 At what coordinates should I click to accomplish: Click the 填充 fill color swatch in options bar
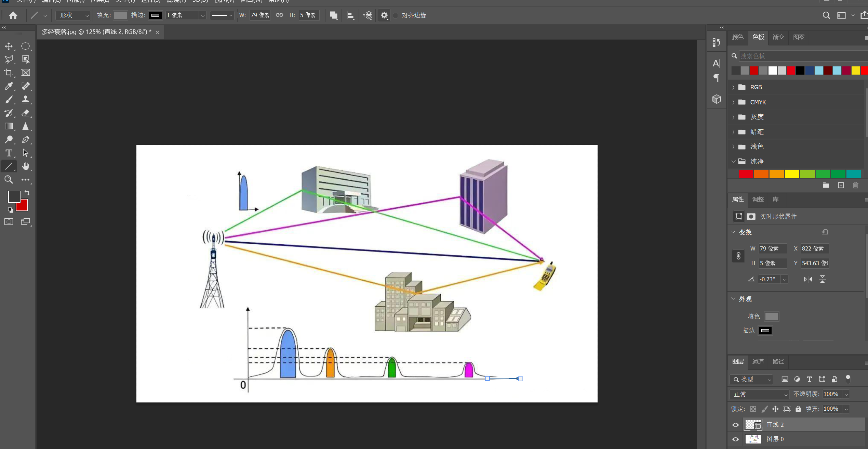(x=120, y=15)
